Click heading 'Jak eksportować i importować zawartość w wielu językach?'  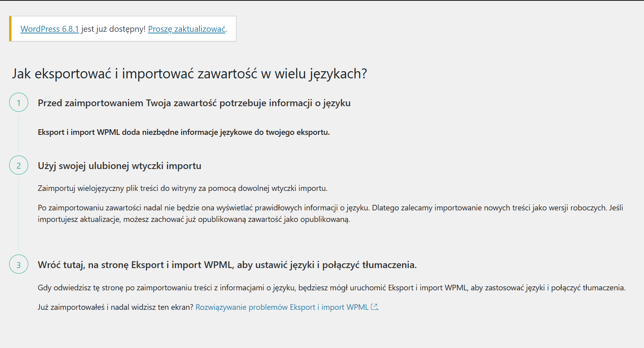point(190,74)
